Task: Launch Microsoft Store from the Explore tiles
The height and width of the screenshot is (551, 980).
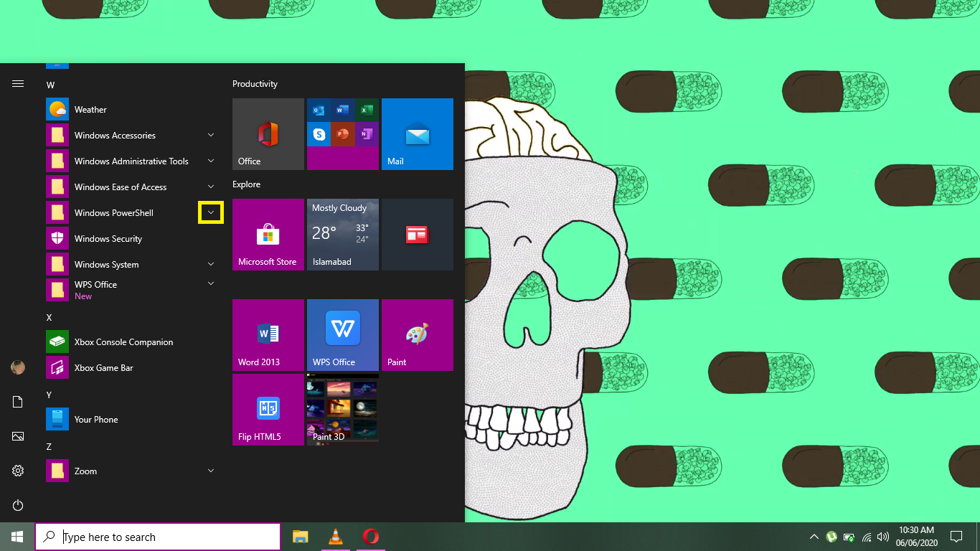Action: (x=268, y=235)
